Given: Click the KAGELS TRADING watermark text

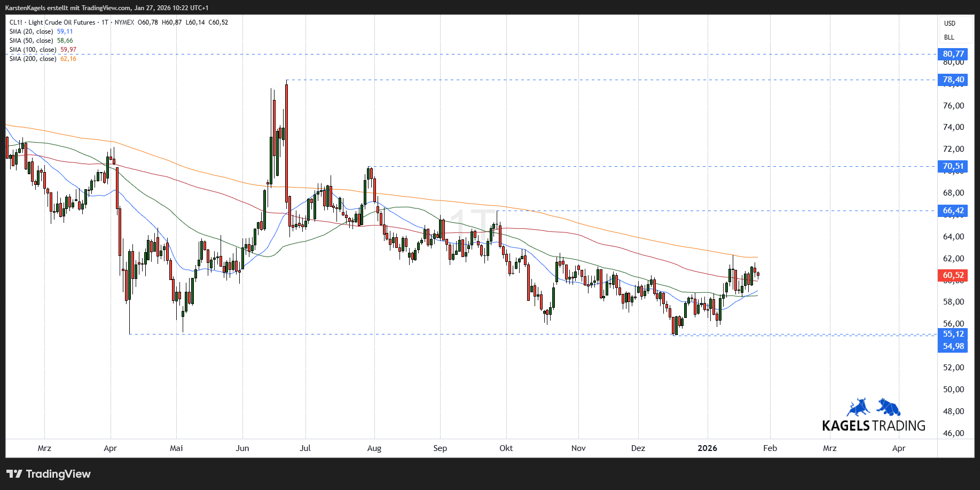Looking at the screenshot, I should coord(873,426).
